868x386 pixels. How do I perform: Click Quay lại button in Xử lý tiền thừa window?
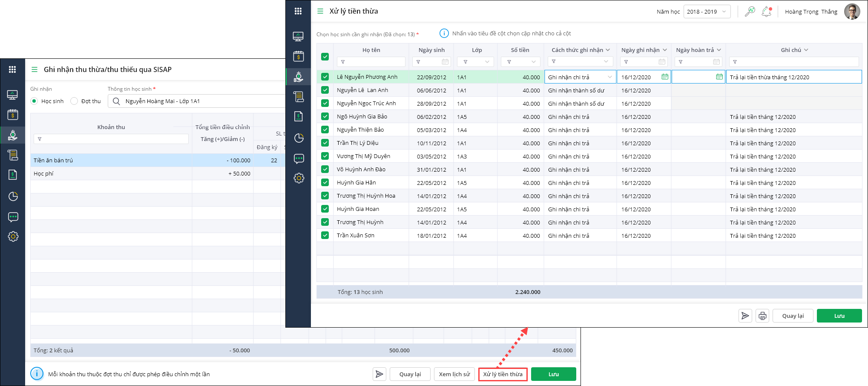pos(793,316)
